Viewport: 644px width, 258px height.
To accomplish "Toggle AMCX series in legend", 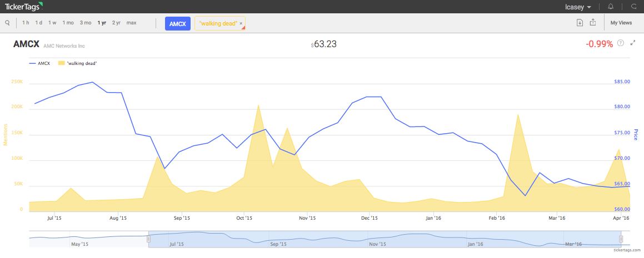I will click(x=39, y=64).
